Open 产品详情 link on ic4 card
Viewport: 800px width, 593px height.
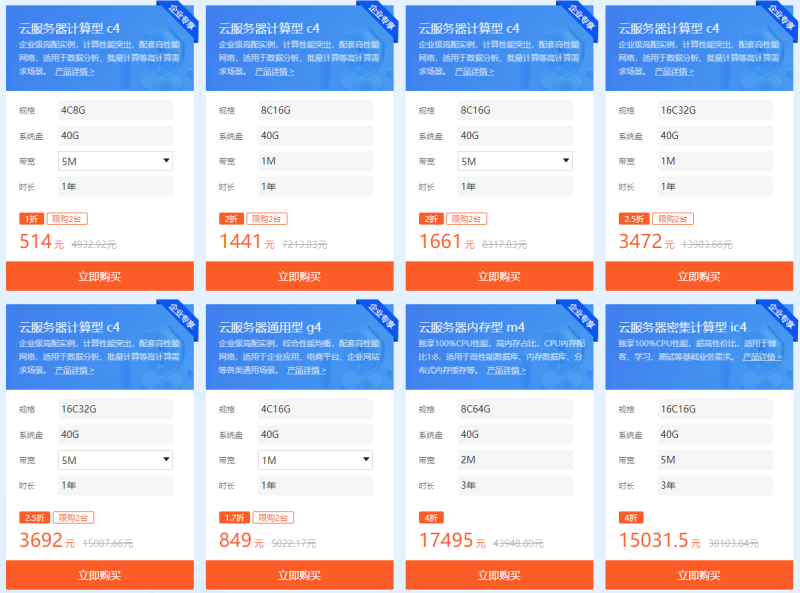tap(762, 357)
